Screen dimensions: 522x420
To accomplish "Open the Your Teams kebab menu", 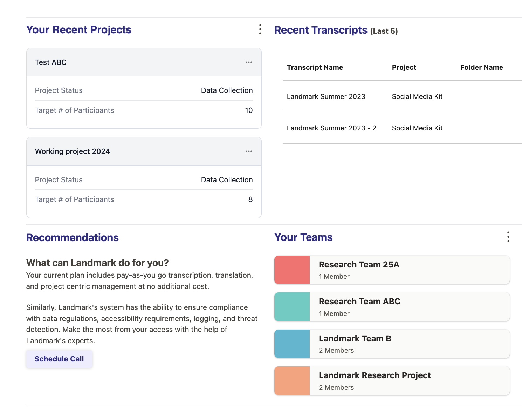I will coord(508,237).
